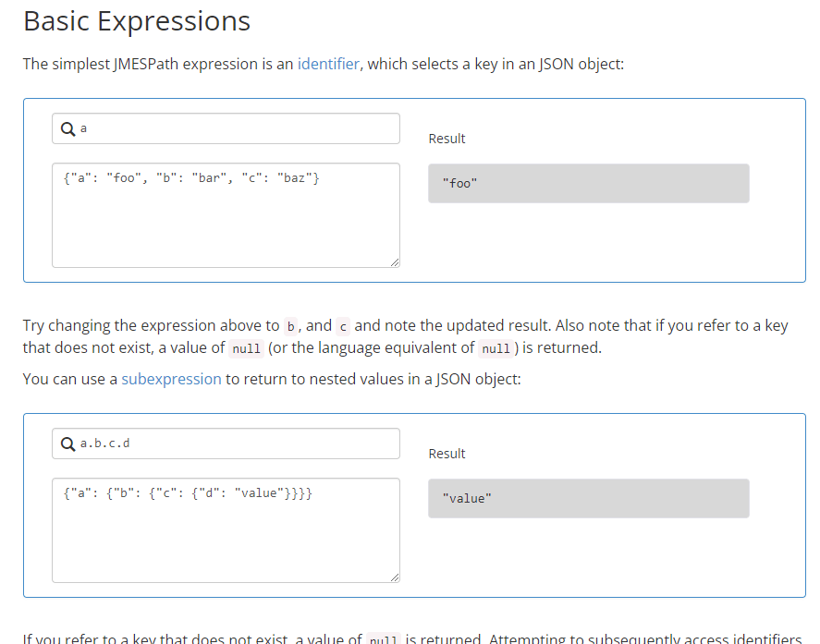Image resolution: width=820 pixels, height=644 pixels.
Task: Click the JSON textarea with nested value object
Action: pos(226,530)
